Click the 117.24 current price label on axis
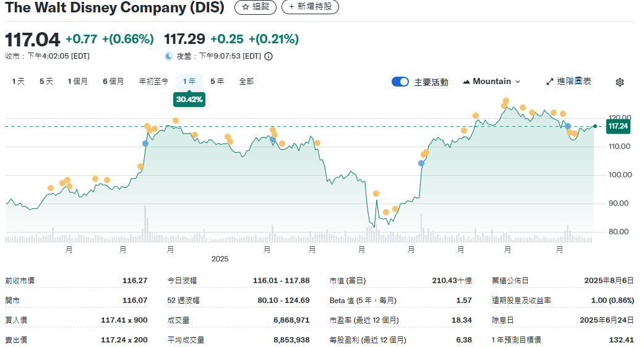 pyautogui.click(x=618, y=126)
